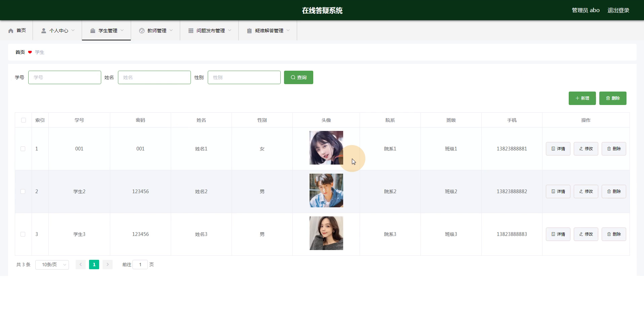Click detail icon in row 姓名1 详情 button

[x=553, y=149]
